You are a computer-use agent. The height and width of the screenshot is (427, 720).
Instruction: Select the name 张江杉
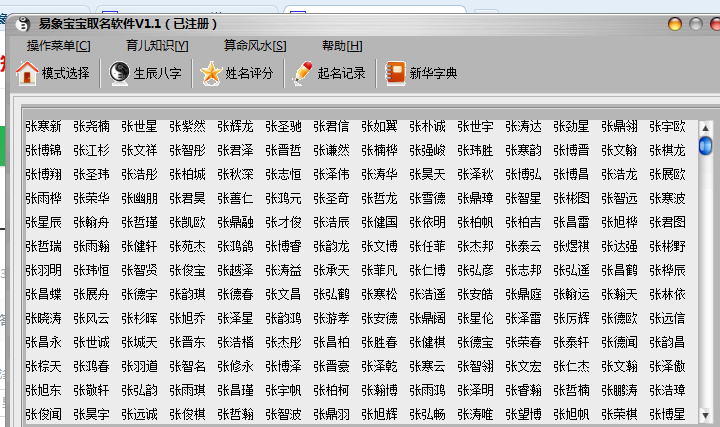click(x=91, y=150)
